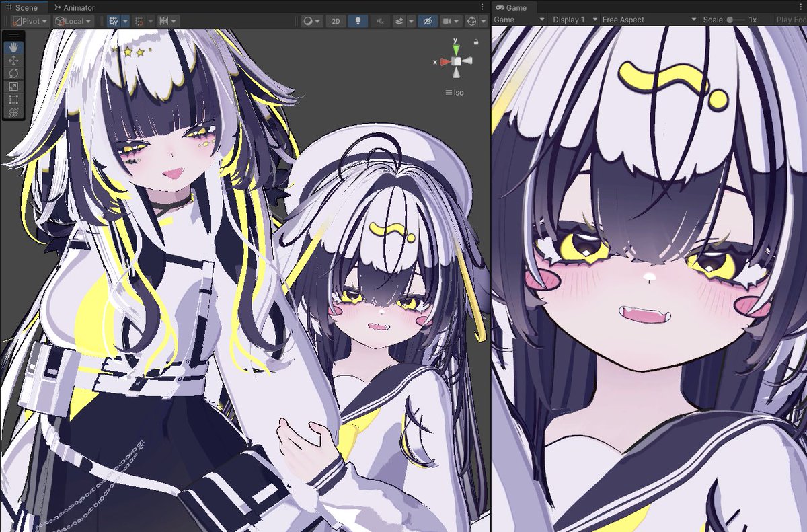The height and width of the screenshot is (532, 807).
Task: Open the gizmos dropdown arrow
Action: tap(484, 21)
